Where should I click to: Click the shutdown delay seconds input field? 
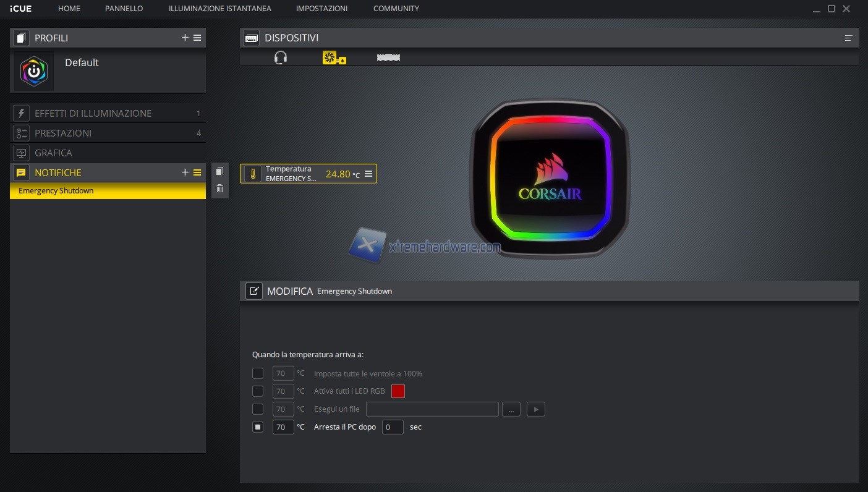393,427
